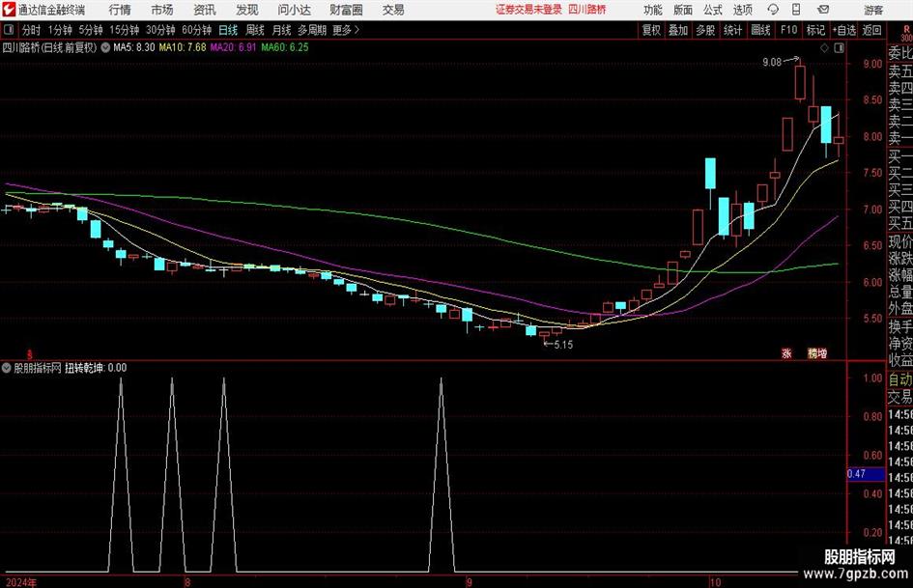Click the 复权 button
The width and height of the screenshot is (913, 588).
coord(651,30)
